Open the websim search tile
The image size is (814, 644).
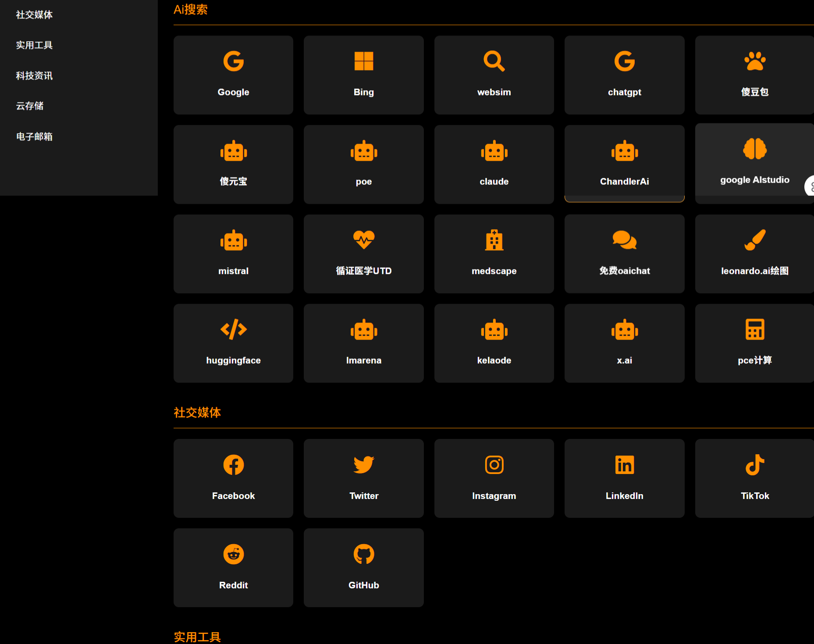pyautogui.click(x=494, y=75)
